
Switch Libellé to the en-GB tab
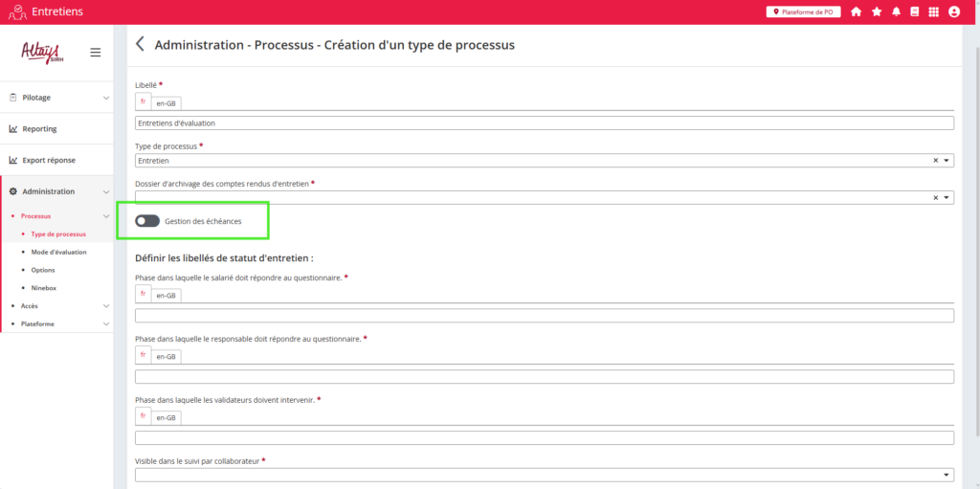coord(167,102)
